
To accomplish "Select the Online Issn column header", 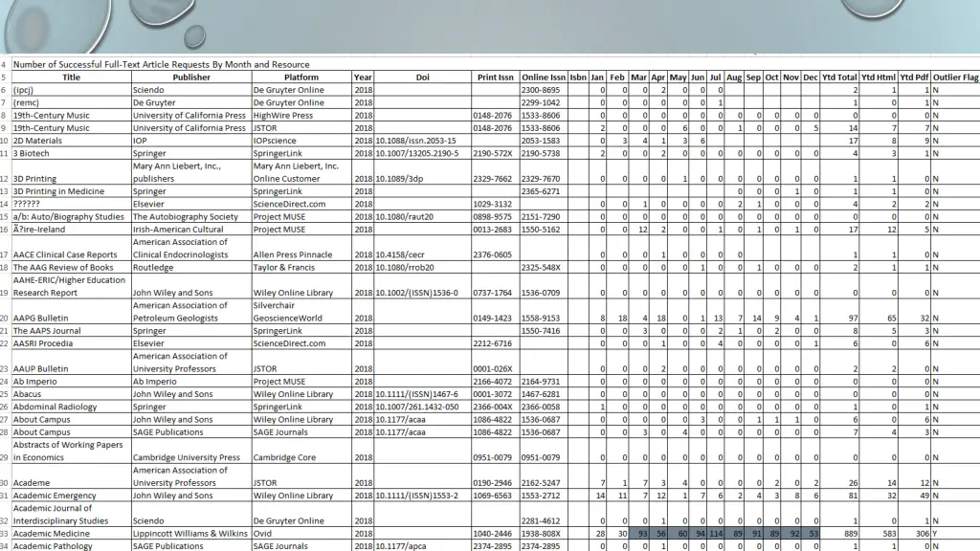I will (544, 77).
